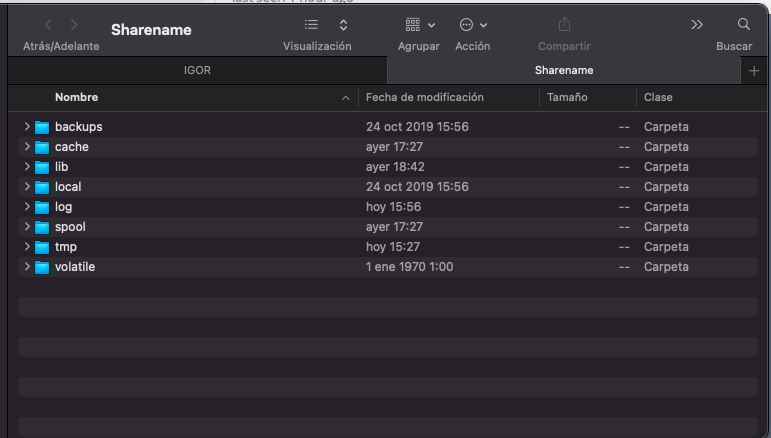Viewport: 771px width, 438px height.
Task: Click the forward navigation arrow
Action: (74, 24)
